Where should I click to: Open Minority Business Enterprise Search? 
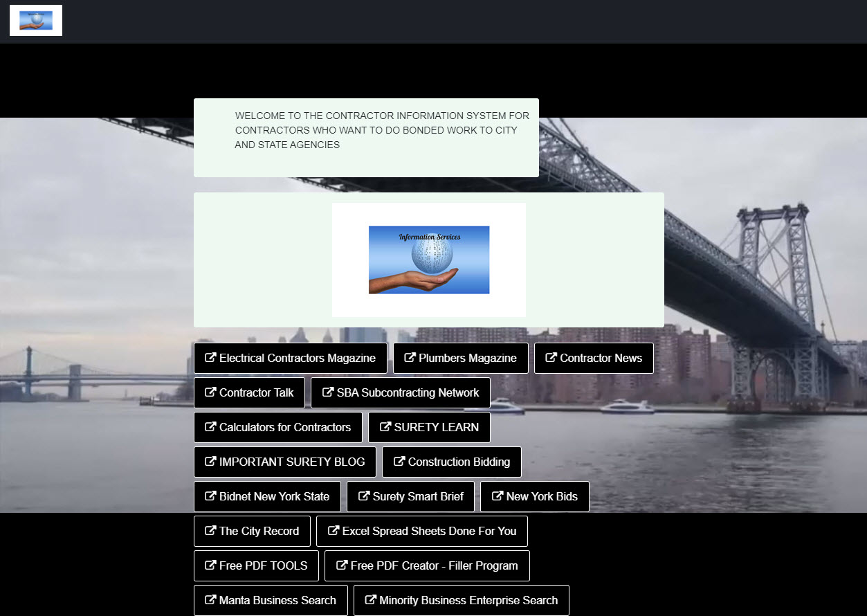coord(461,600)
